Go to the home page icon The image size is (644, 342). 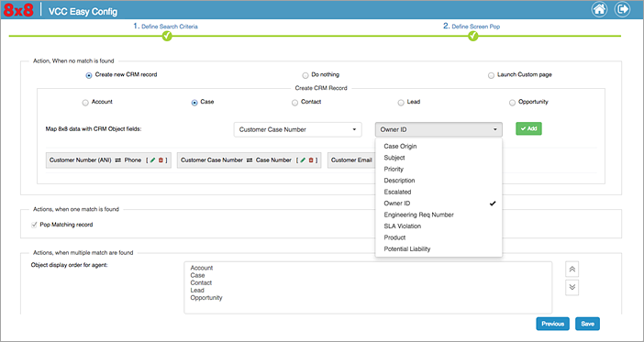(x=599, y=9)
